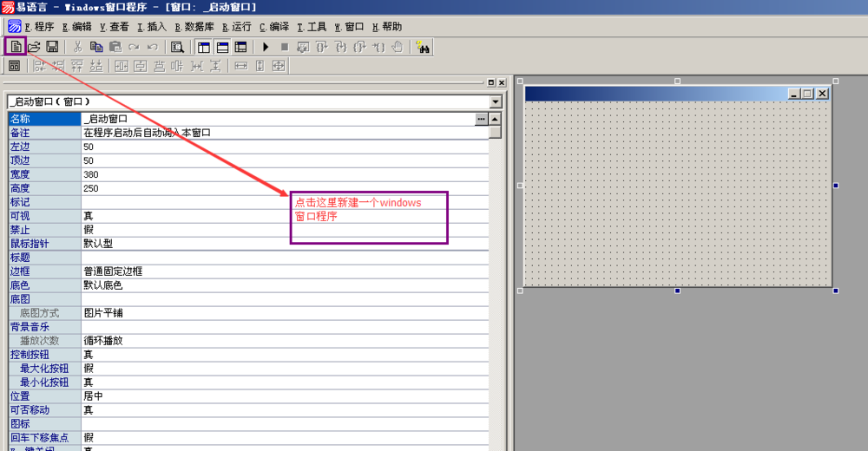Toggle the first panel layout button
The width and height of the screenshot is (868, 451).
point(204,47)
